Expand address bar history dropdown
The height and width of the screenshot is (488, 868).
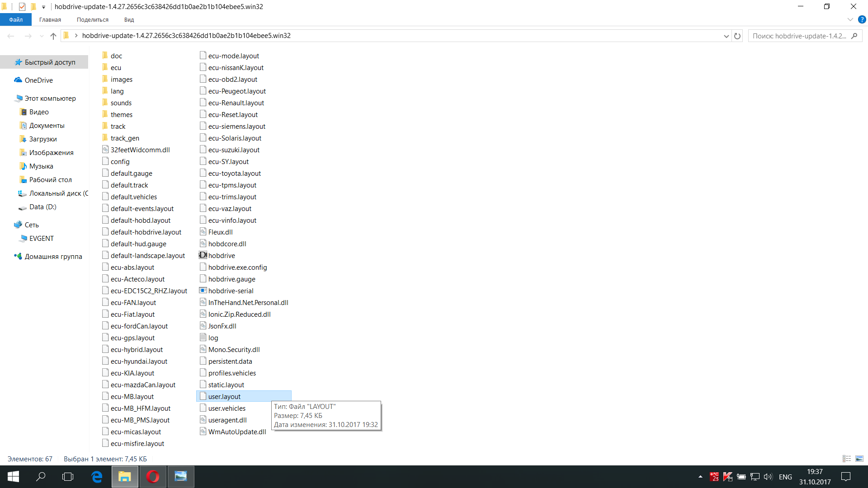726,36
